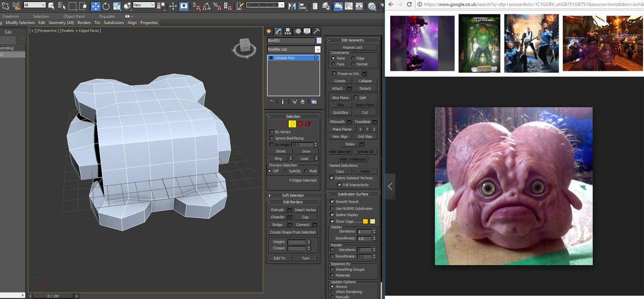
Task: Select the Element sub-object level icon
Action: (x=308, y=124)
